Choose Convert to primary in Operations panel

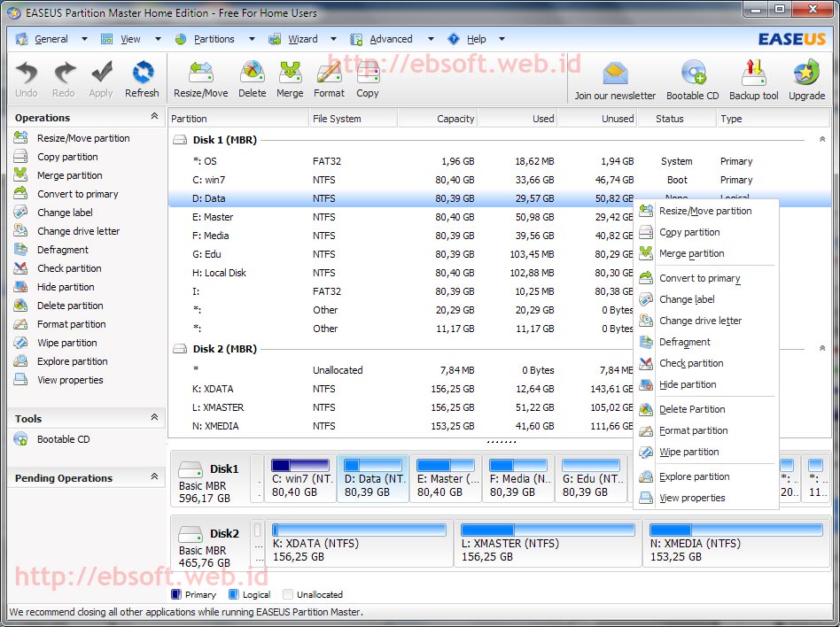click(66, 194)
